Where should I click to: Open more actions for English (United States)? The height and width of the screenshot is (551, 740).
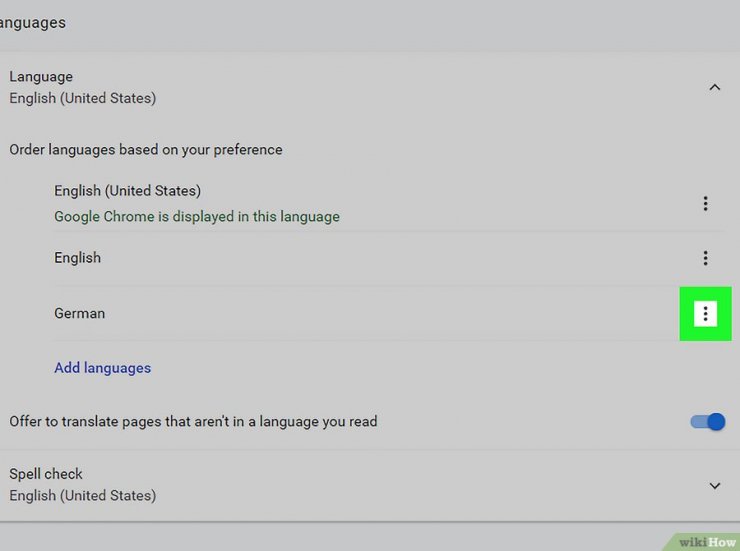(x=705, y=204)
